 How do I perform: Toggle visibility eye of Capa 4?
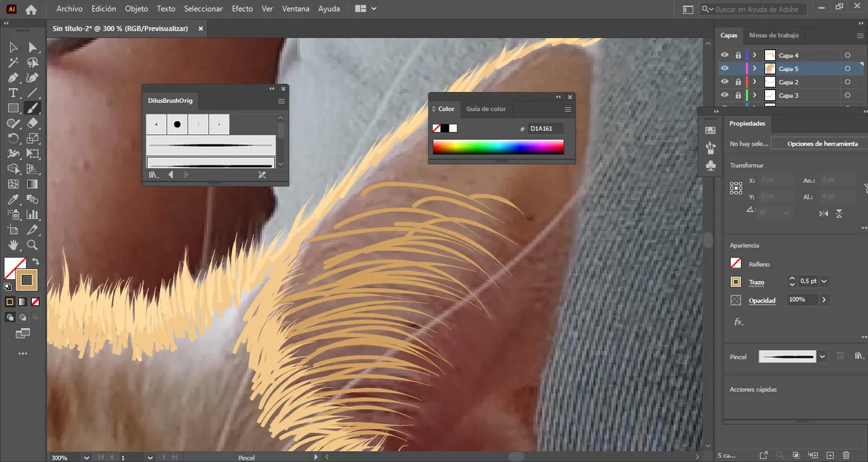coord(725,55)
